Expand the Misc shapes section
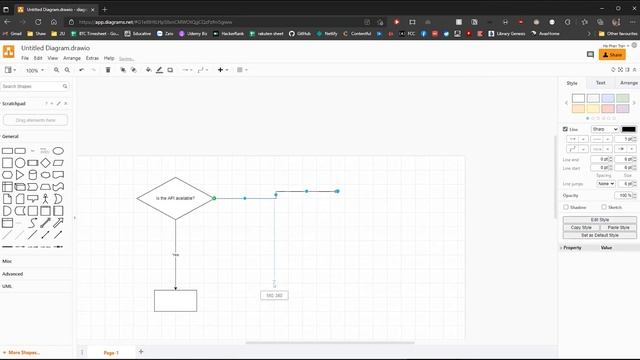Screen dimensions: 640x360 click(7, 261)
